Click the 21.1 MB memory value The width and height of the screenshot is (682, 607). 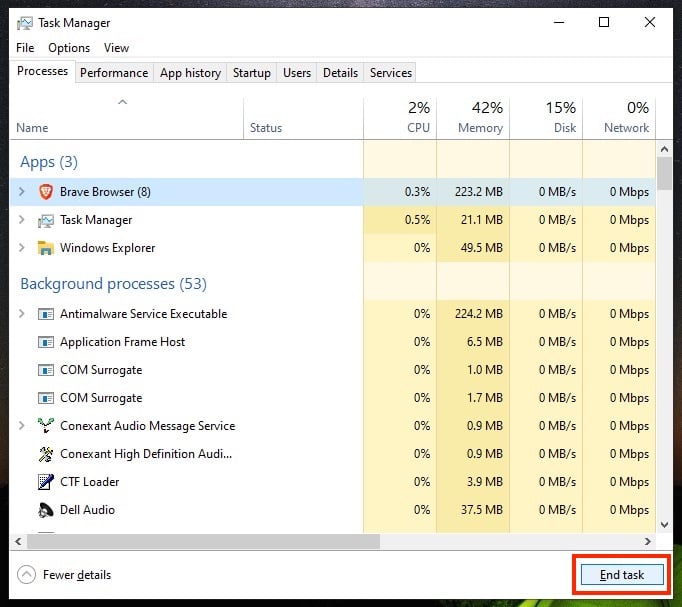click(x=481, y=220)
